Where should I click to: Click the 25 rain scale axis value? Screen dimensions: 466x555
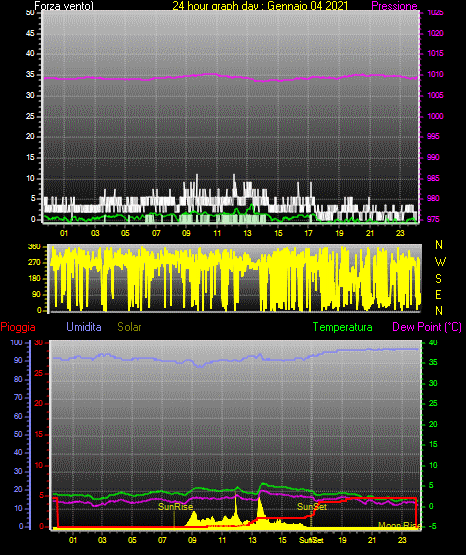point(38,373)
